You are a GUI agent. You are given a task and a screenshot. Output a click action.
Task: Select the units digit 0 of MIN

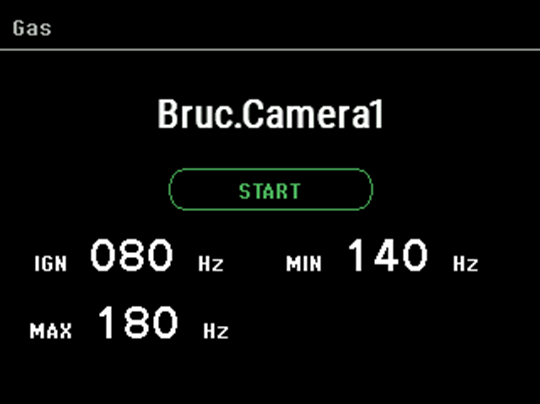coord(416,255)
